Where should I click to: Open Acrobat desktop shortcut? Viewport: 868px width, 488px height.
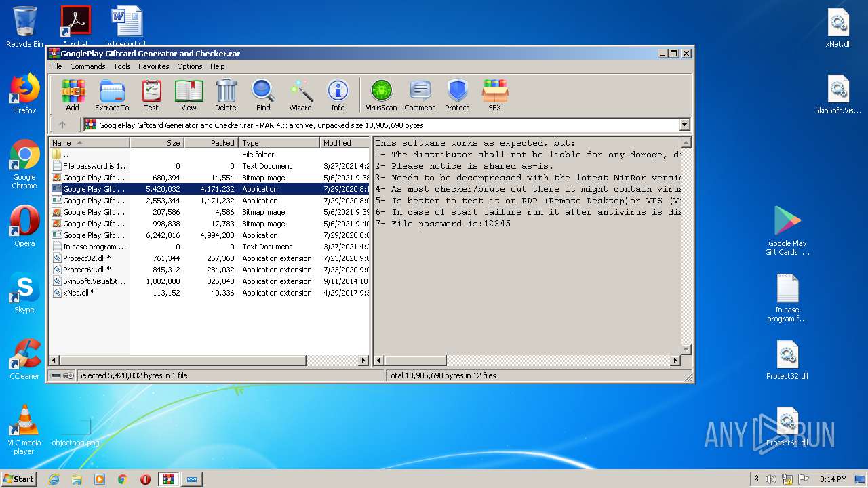[75, 24]
